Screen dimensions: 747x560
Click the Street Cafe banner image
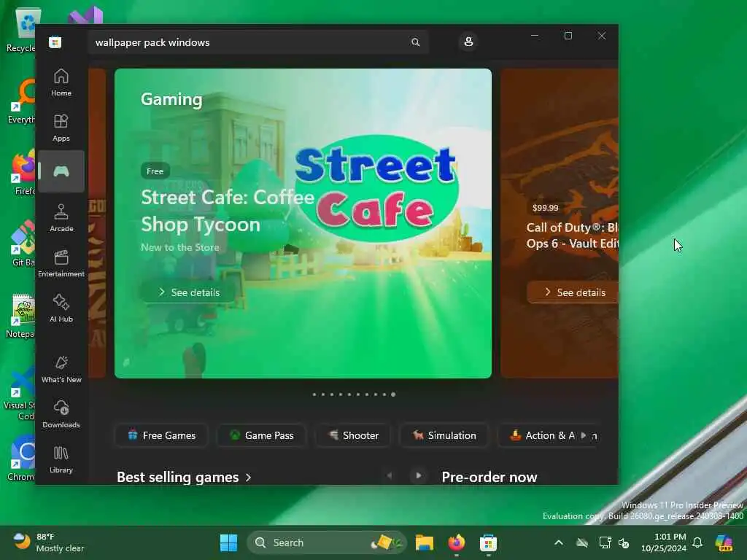303,223
